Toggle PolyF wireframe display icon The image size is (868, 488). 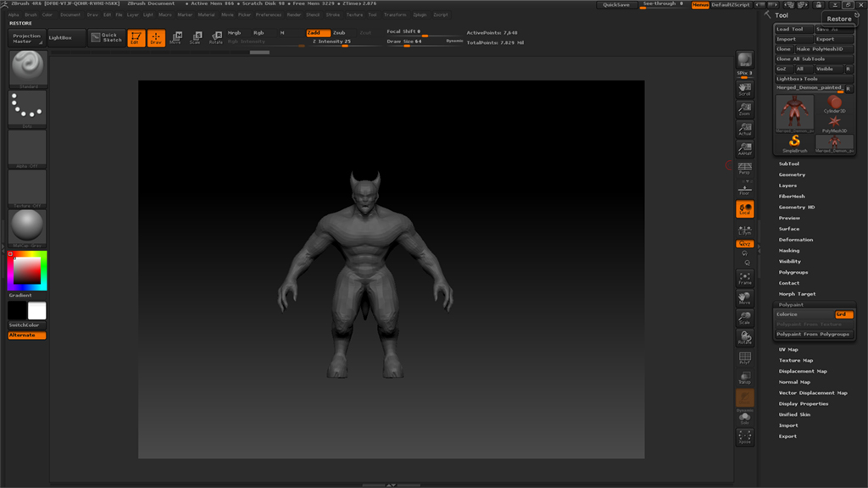[x=744, y=359]
